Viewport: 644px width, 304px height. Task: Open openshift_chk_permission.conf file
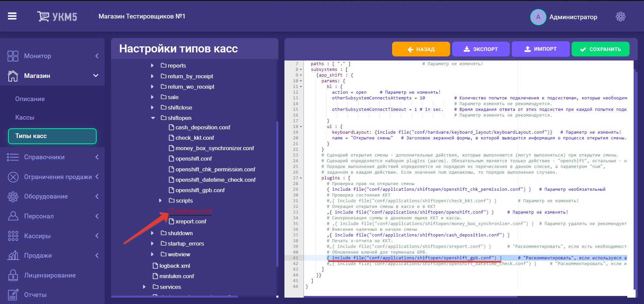(x=215, y=169)
